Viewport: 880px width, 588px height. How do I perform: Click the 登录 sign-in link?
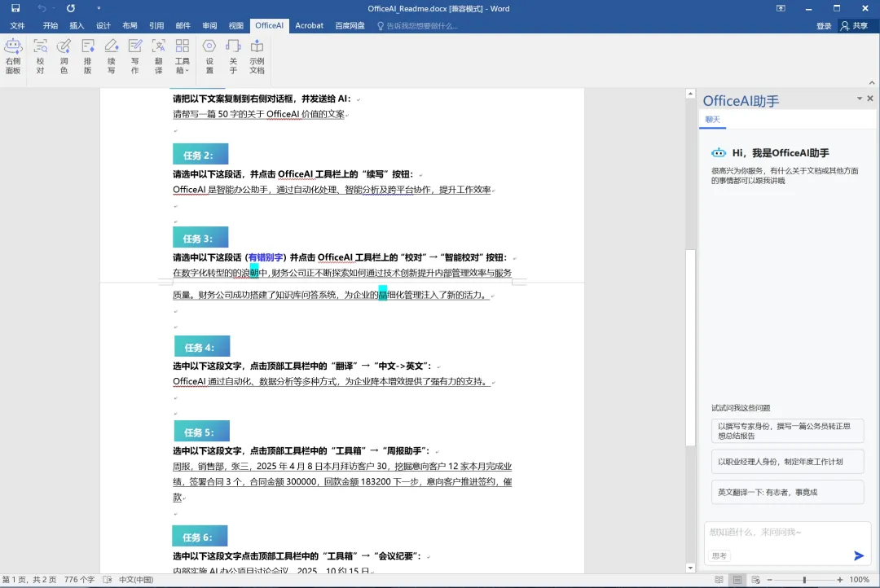[823, 26]
